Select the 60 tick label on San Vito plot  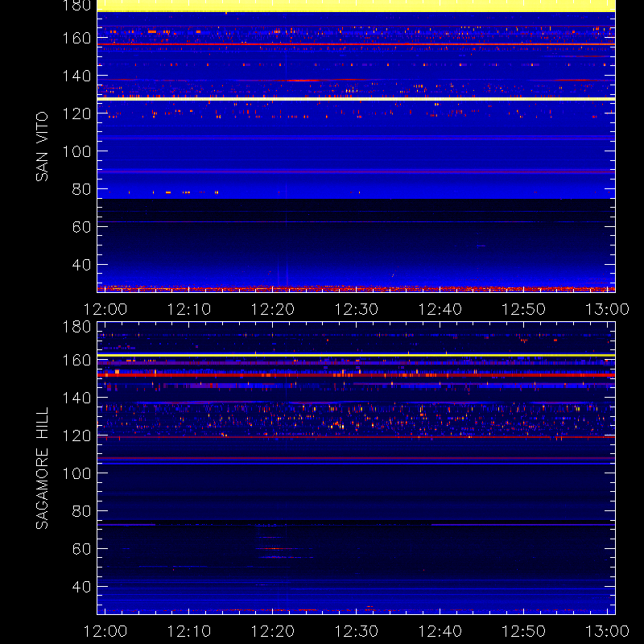[81, 227]
